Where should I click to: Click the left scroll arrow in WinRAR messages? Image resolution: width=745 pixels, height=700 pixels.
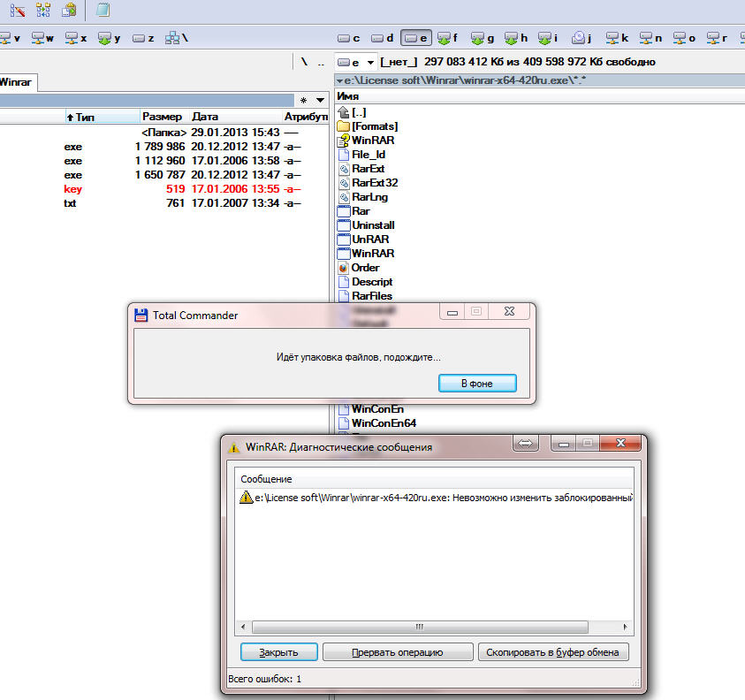[x=243, y=627]
